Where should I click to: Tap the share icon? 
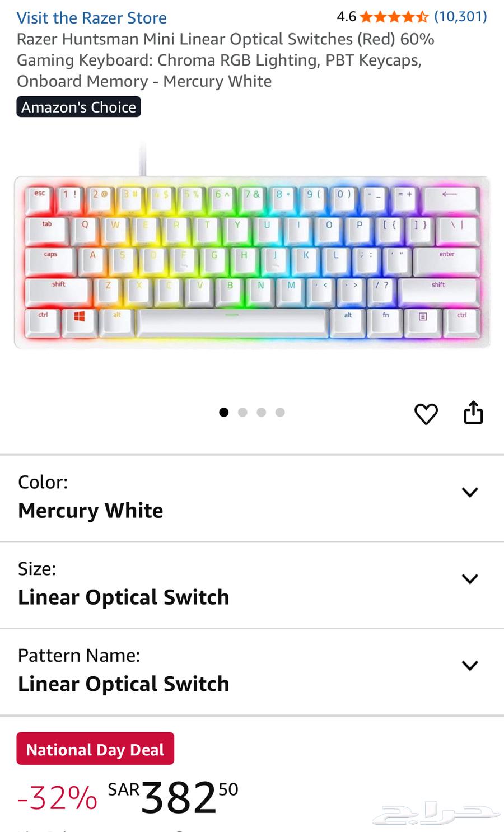[473, 412]
